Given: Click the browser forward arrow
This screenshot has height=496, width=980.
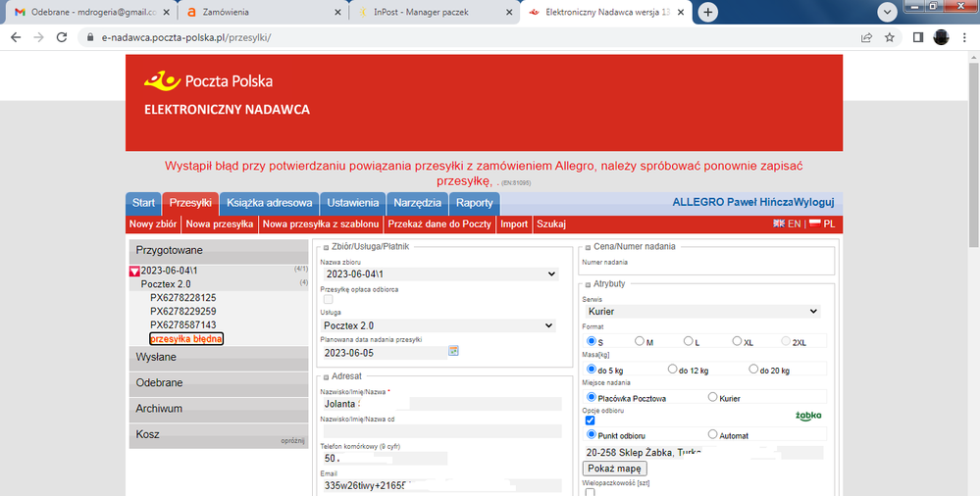Looking at the screenshot, I should click(x=39, y=37).
